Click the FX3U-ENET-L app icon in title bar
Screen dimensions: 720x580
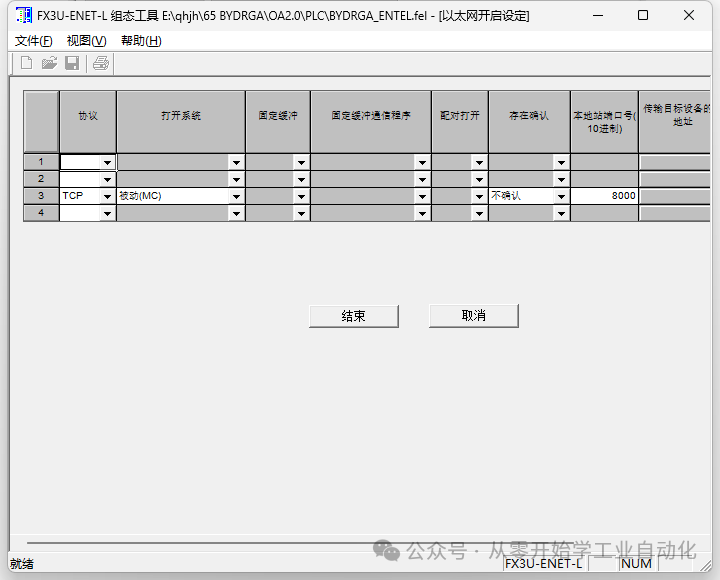[24, 16]
